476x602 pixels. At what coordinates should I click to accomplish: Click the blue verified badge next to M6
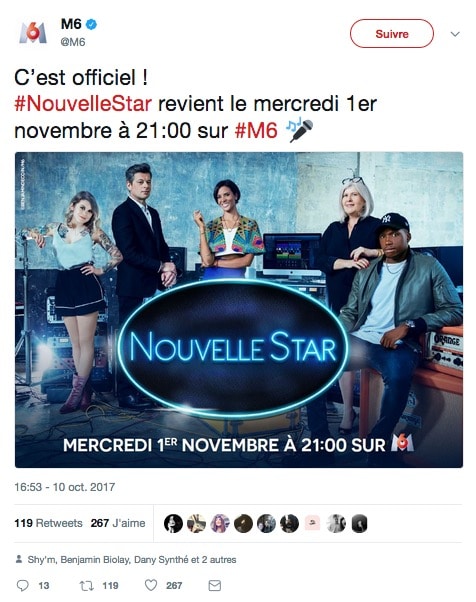click(91, 25)
